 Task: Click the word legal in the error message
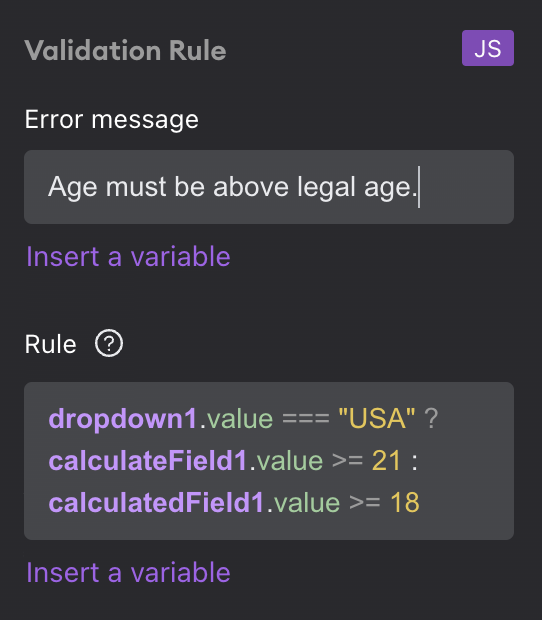point(327,187)
